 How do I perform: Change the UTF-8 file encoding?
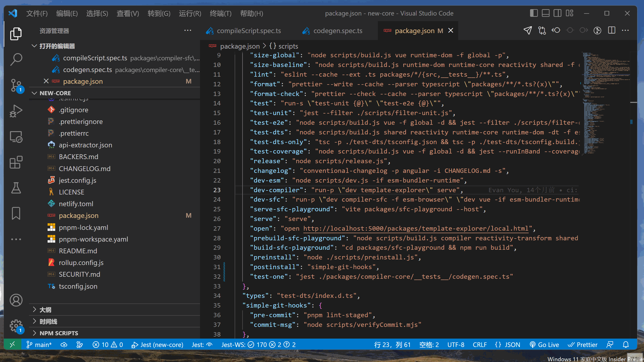pos(456,345)
